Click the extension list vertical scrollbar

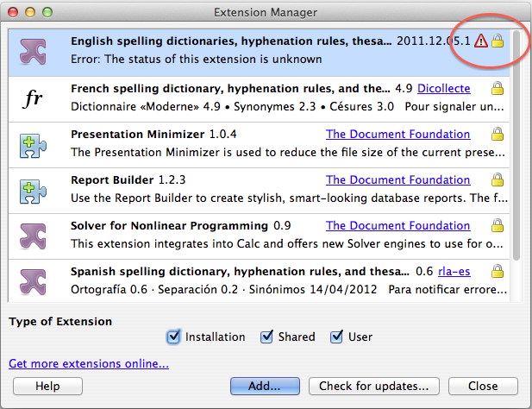[516, 147]
